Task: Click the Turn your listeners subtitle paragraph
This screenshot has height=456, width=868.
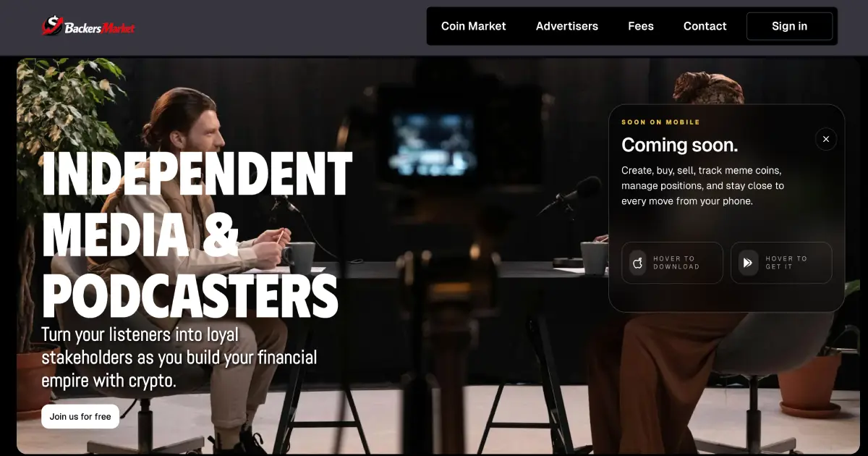Action: [x=179, y=358]
